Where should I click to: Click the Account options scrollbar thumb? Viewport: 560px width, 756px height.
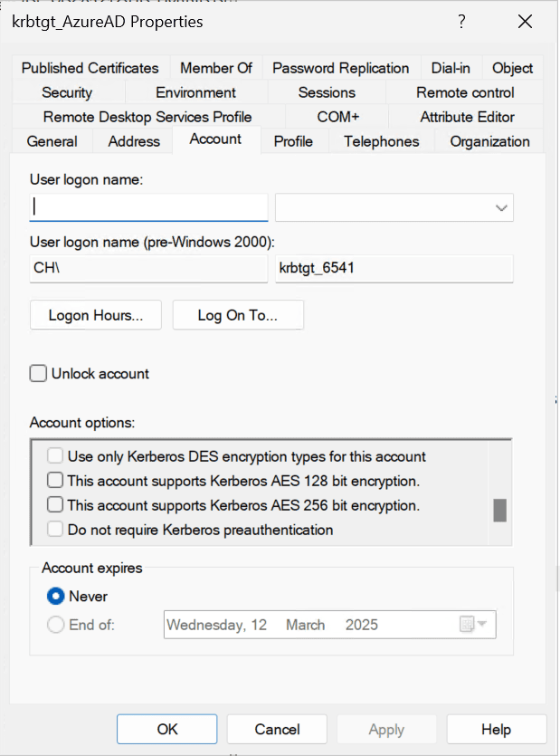tap(499, 510)
